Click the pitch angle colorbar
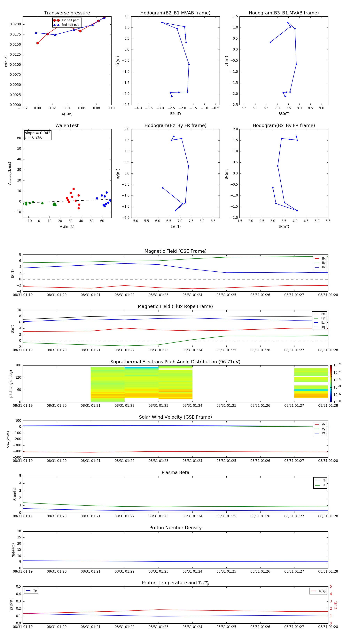The width and height of the screenshot is (351, 644). tap(331, 384)
